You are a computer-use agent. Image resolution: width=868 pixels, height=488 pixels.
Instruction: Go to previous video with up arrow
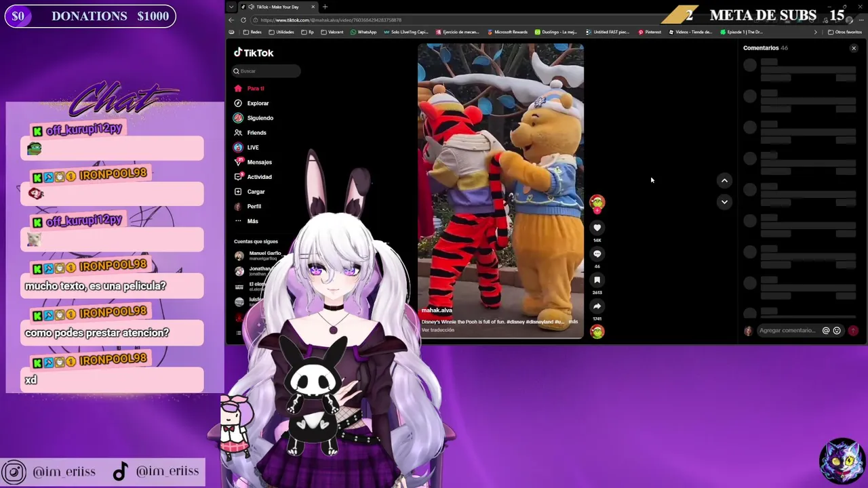(x=724, y=180)
